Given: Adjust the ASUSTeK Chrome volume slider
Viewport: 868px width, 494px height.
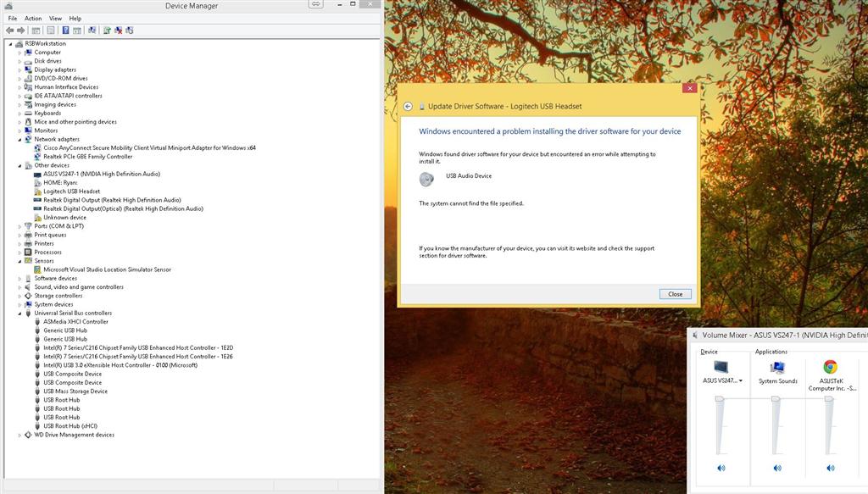Looking at the screenshot, I should click(x=829, y=399).
